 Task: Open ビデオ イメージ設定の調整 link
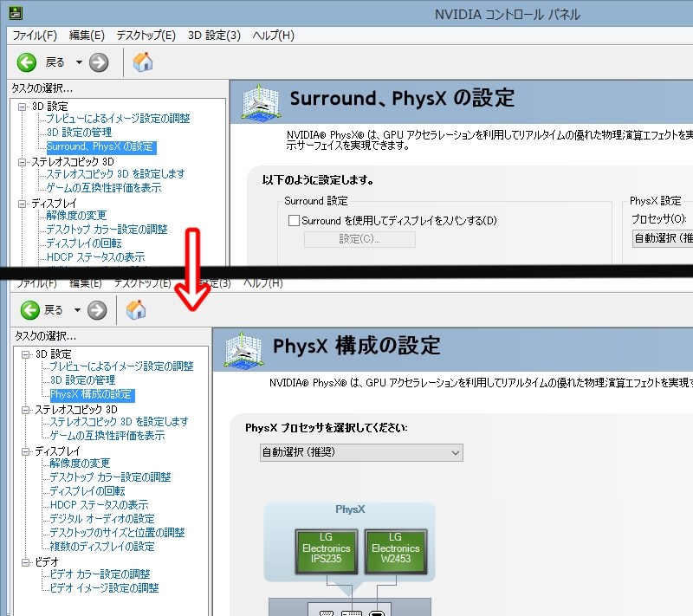click(x=104, y=588)
